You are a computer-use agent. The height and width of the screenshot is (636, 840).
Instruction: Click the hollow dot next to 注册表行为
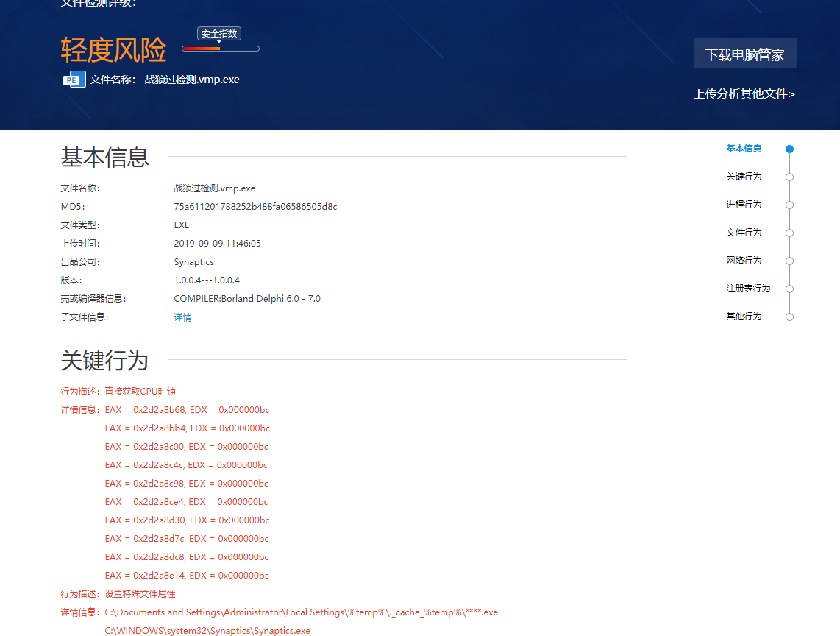tap(789, 289)
